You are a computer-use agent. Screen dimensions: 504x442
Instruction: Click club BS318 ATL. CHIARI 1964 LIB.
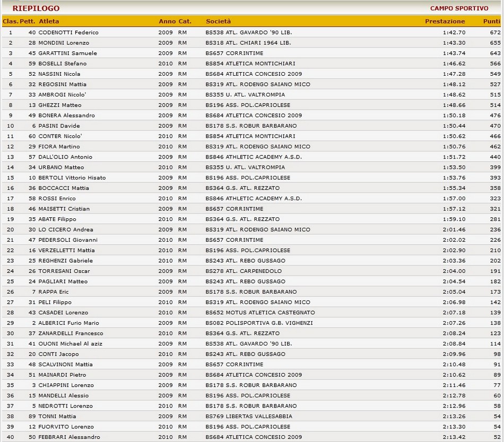[x=248, y=43]
